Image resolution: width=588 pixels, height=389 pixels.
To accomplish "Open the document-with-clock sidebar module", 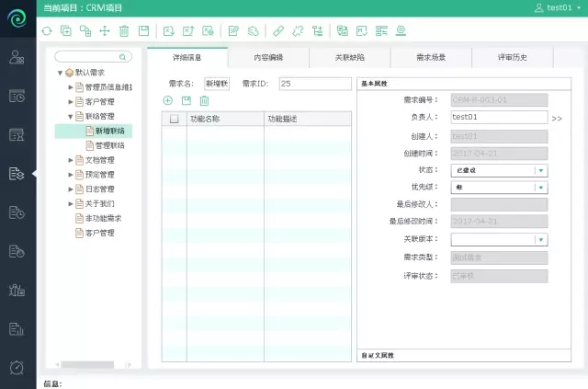I will [x=17, y=212].
